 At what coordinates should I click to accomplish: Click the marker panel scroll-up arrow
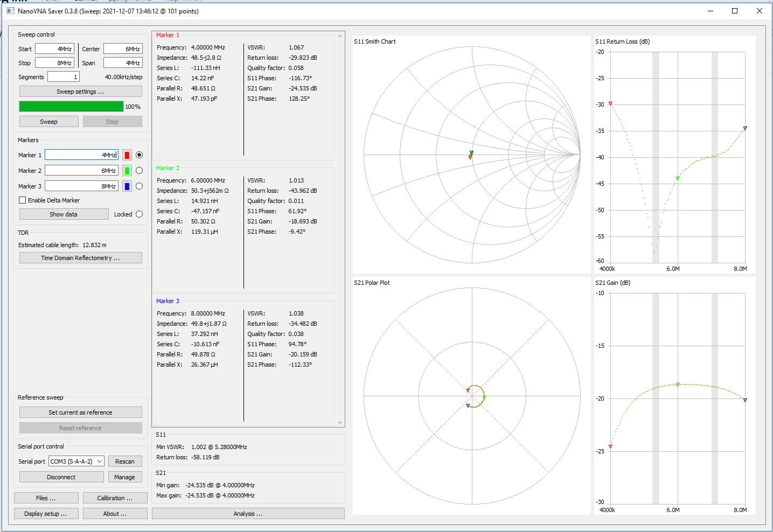click(340, 37)
